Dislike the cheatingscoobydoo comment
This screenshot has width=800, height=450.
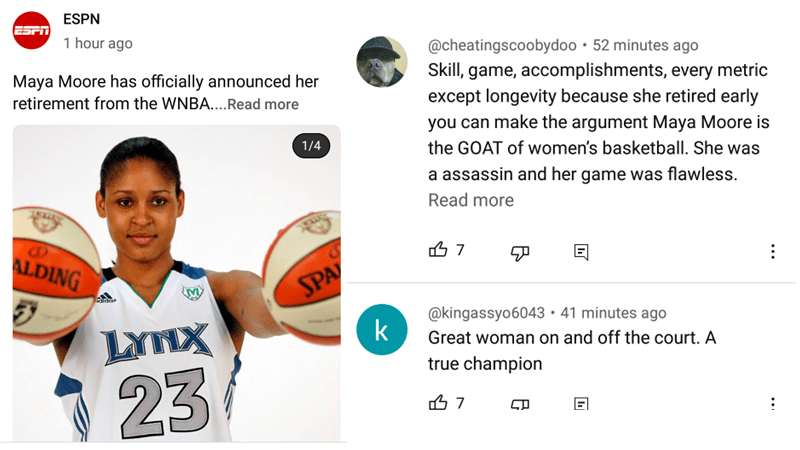click(519, 252)
